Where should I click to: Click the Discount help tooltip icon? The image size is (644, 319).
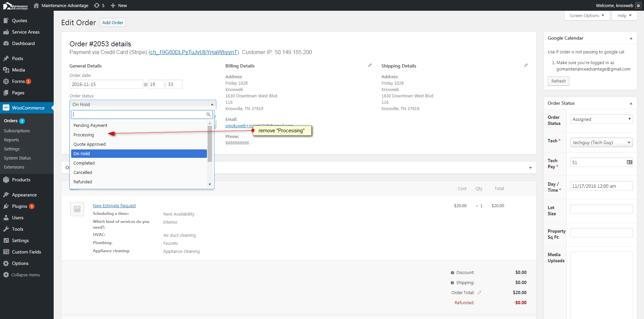[452, 273]
